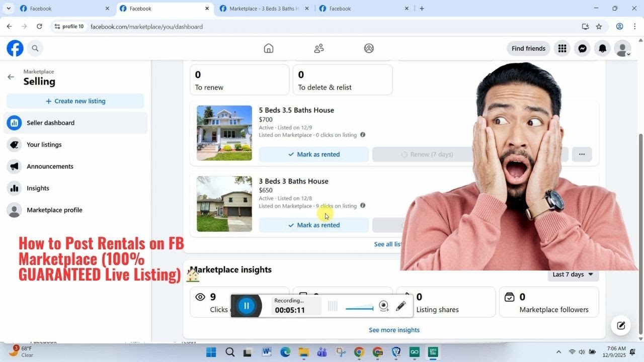Open 5 Beds 3.5 Baths House thumbnail
The height and width of the screenshot is (362, 644).
coord(224,133)
